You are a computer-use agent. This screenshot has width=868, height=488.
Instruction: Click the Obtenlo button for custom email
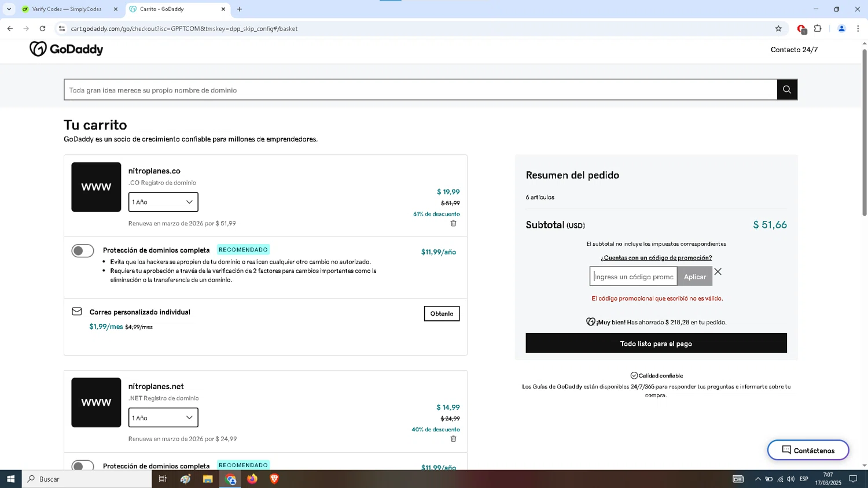(442, 313)
